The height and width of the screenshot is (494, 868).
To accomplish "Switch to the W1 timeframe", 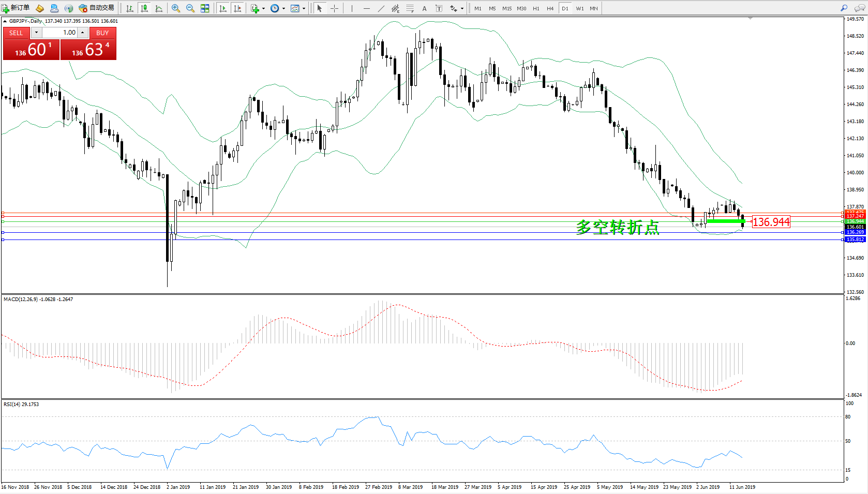I will [579, 8].
